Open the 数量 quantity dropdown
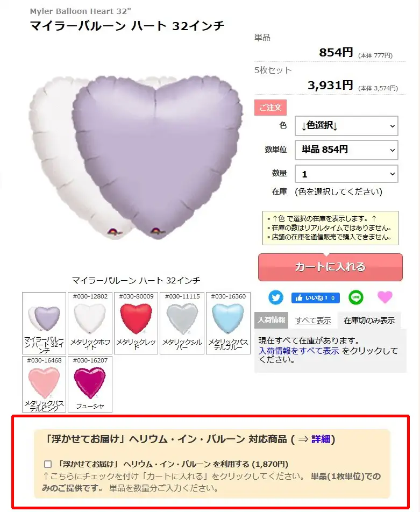Screen dimensions: 420x512 [346, 174]
